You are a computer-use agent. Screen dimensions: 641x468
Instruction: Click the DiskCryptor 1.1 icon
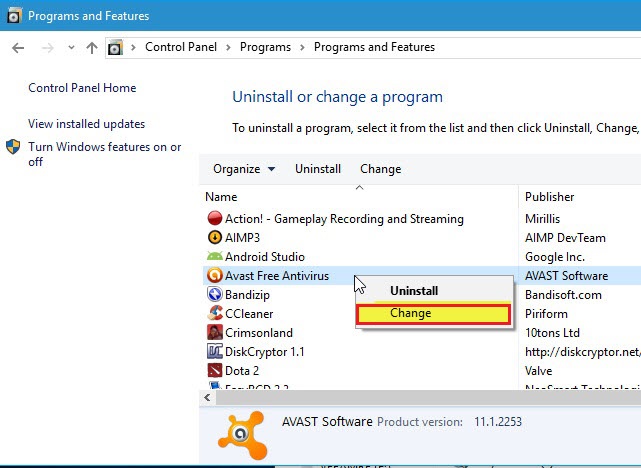[x=215, y=351]
